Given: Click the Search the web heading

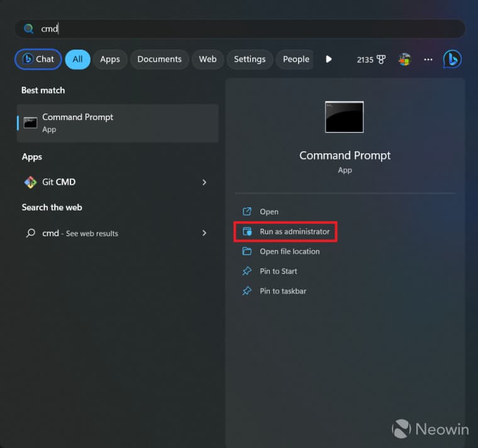Looking at the screenshot, I should 52,207.
